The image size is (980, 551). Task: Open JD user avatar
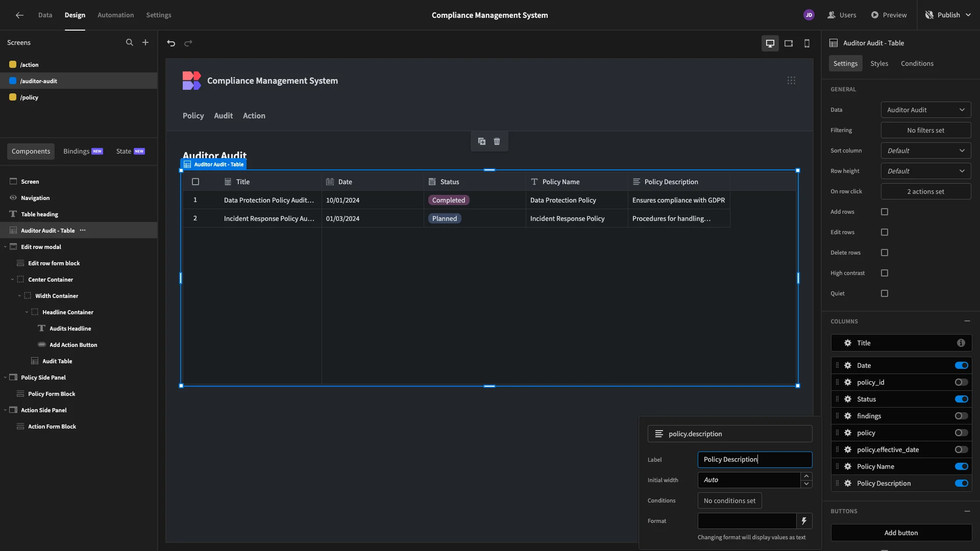(x=809, y=15)
